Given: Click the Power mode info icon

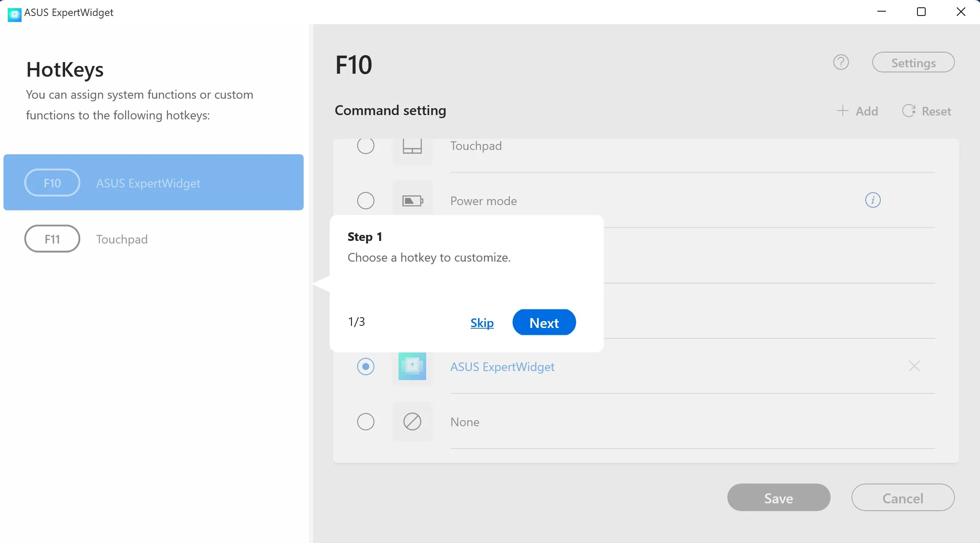Looking at the screenshot, I should click(x=873, y=200).
